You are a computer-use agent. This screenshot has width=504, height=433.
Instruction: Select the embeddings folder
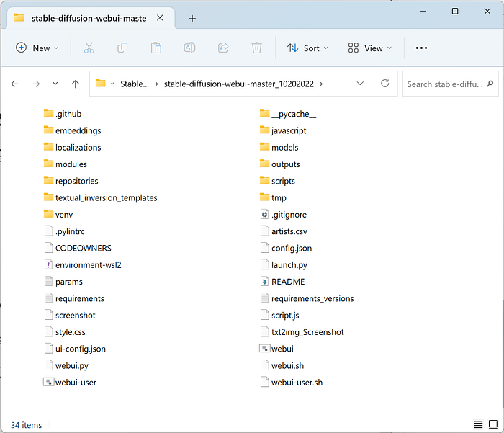(x=72, y=130)
